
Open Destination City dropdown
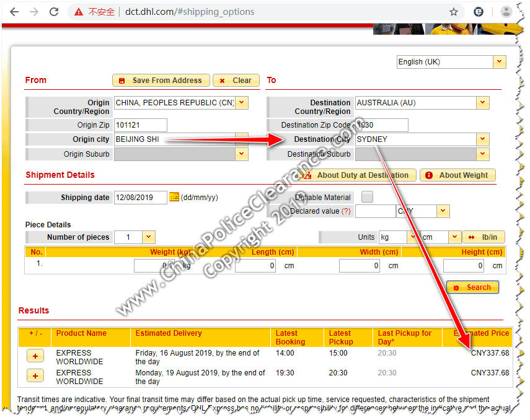point(483,139)
